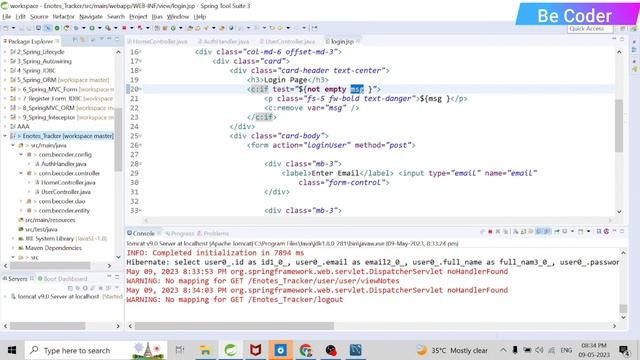This screenshot has height=360, width=640.
Task: Switch to AuthHandler.java editor tab
Action: [x=223, y=42]
